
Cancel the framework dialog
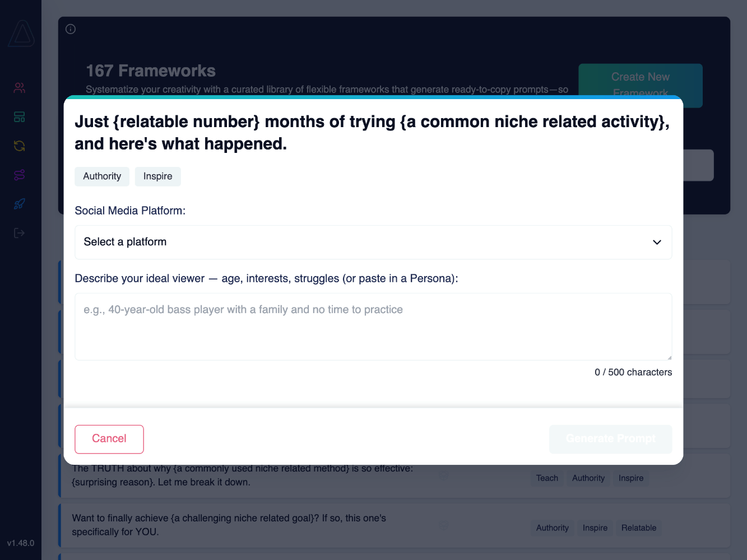[109, 439]
